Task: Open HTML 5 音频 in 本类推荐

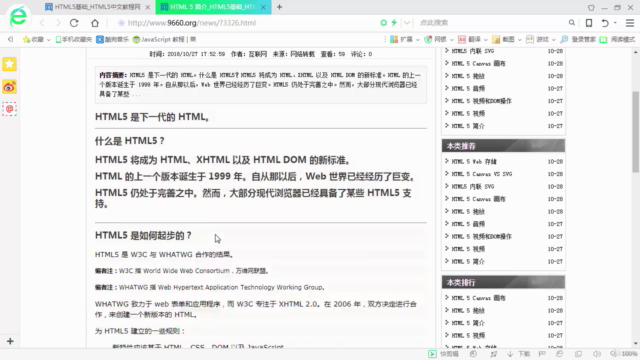Action: coord(468,224)
